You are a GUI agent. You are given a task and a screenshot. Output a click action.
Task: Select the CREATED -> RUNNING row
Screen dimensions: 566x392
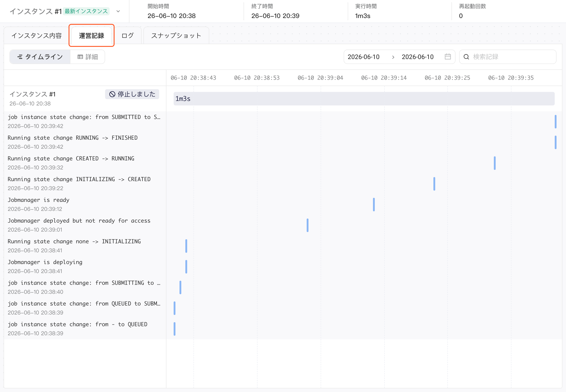pos(85,163)
